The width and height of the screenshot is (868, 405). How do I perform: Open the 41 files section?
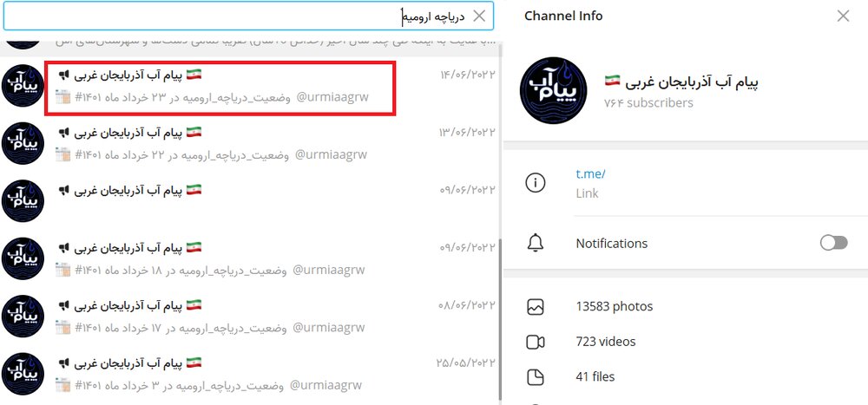pyautogui.click(x=595, y=376)
